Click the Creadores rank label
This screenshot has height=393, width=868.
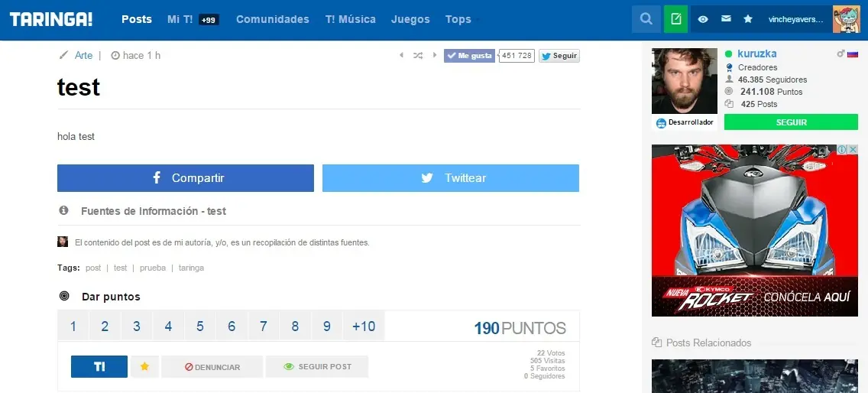click(x=757, y=67)
